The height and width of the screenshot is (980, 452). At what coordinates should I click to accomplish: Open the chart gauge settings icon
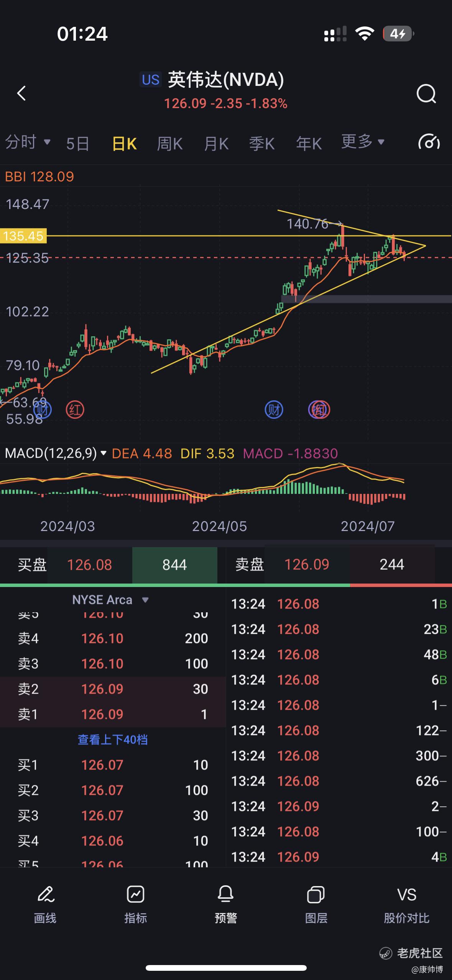pyautogui.click(x=429, y=142)
